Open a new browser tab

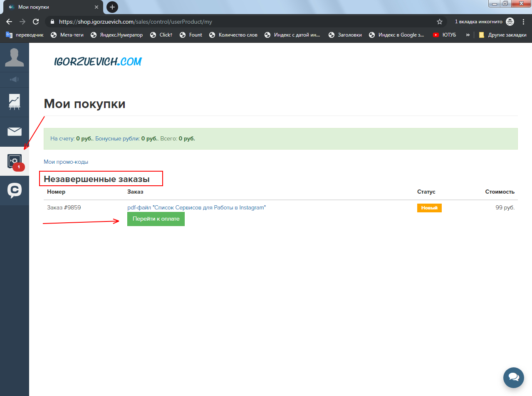tap(112, 7)
